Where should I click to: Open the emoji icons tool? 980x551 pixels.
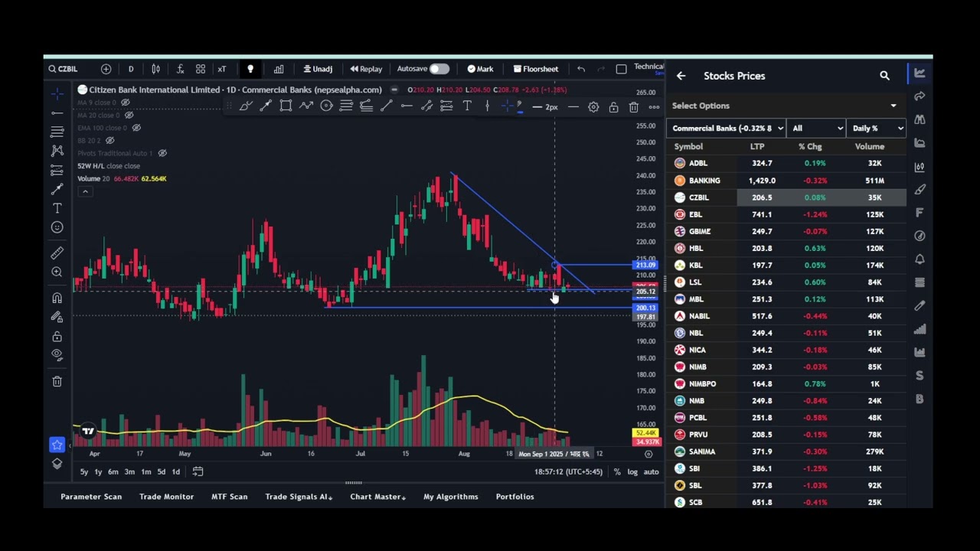tap(57, 227)
